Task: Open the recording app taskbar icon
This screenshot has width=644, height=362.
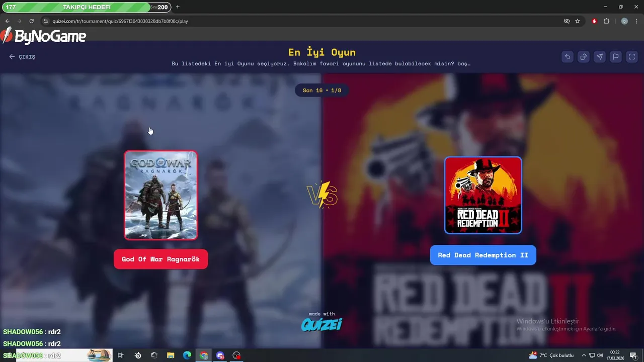Action: (236, 355)
